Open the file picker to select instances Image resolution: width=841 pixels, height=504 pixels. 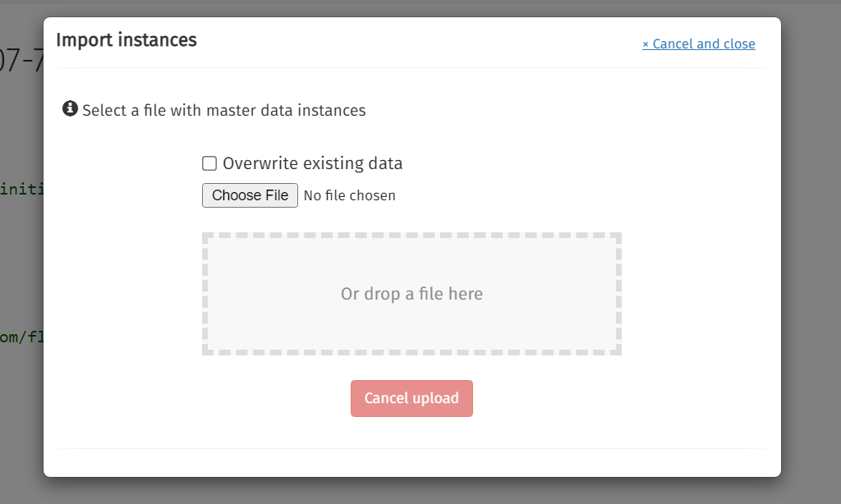pos(250,195)
